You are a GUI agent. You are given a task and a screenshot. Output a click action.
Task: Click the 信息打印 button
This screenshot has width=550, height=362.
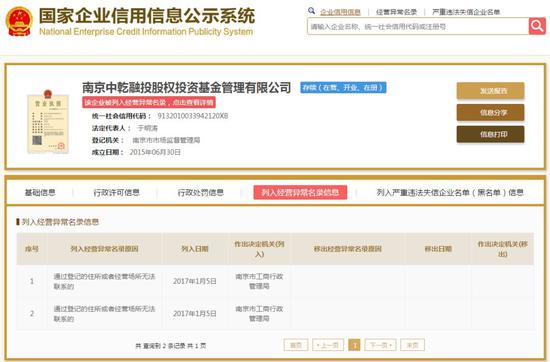[x=490, y=134]
